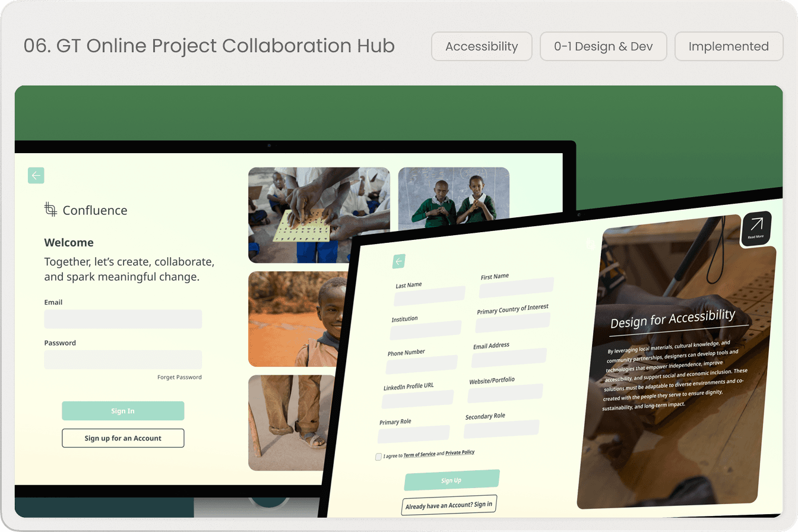Click the Confluence brand name text
798x532 pixels.
point(95,210)
